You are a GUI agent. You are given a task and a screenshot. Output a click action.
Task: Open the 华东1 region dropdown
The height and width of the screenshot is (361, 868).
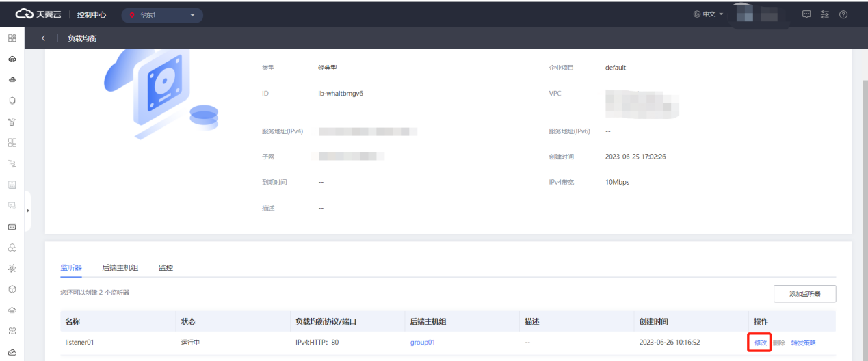[x=162, y=15]
